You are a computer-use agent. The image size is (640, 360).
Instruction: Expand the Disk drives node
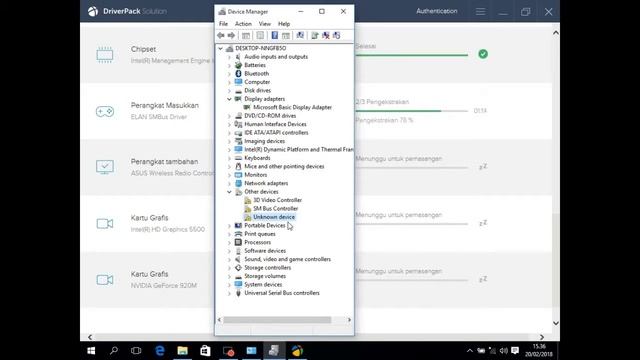click(x=229, y=91)
